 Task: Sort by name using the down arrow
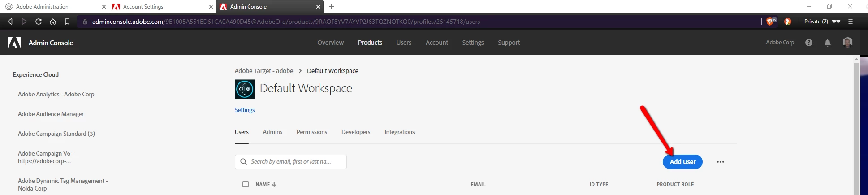(274, 184)
